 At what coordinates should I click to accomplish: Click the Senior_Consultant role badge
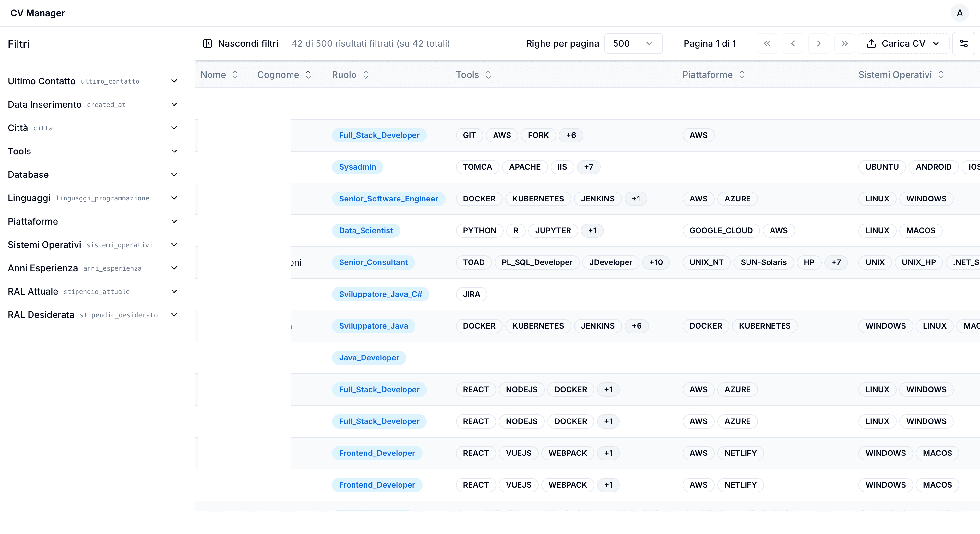tap(373, 262)
